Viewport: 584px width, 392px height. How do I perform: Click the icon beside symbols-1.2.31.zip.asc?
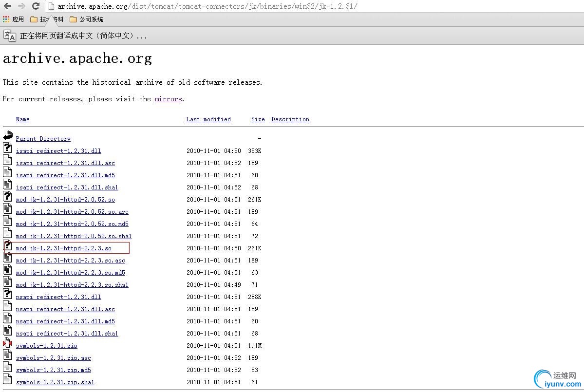tap(7, 355)
